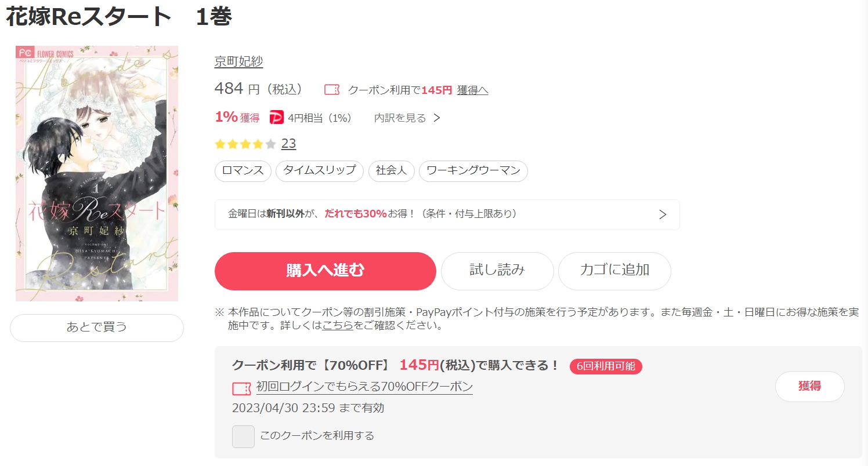Add the book via カゴに追加
868x466 pixels.
coord(614,271)
